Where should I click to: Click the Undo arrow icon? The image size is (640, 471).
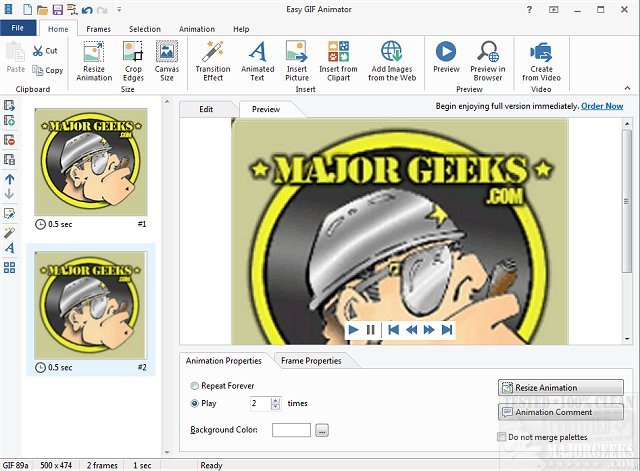(x=87, y=9)
